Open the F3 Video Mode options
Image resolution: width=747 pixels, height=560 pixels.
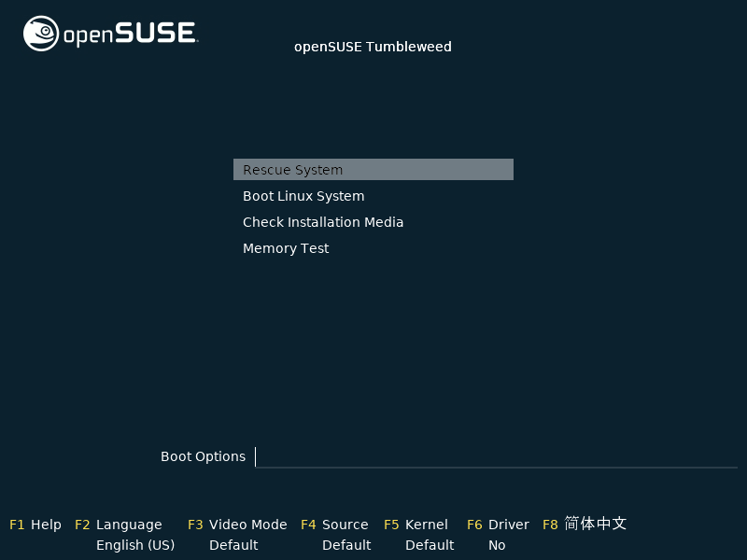click(237, 525)
